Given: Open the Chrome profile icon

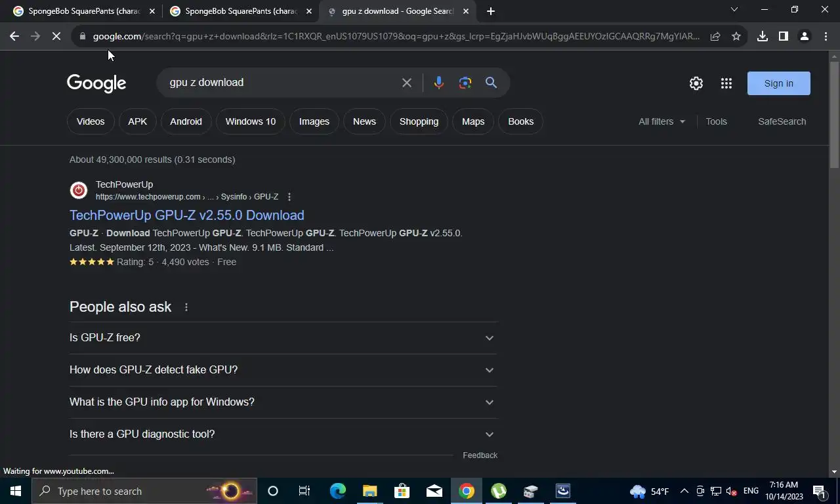Looking at the screenshot, I should pyautogui.click(x=805, y=37).
